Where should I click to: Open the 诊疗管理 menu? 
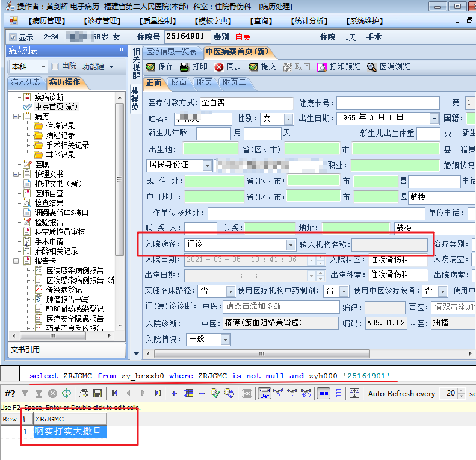102,21
